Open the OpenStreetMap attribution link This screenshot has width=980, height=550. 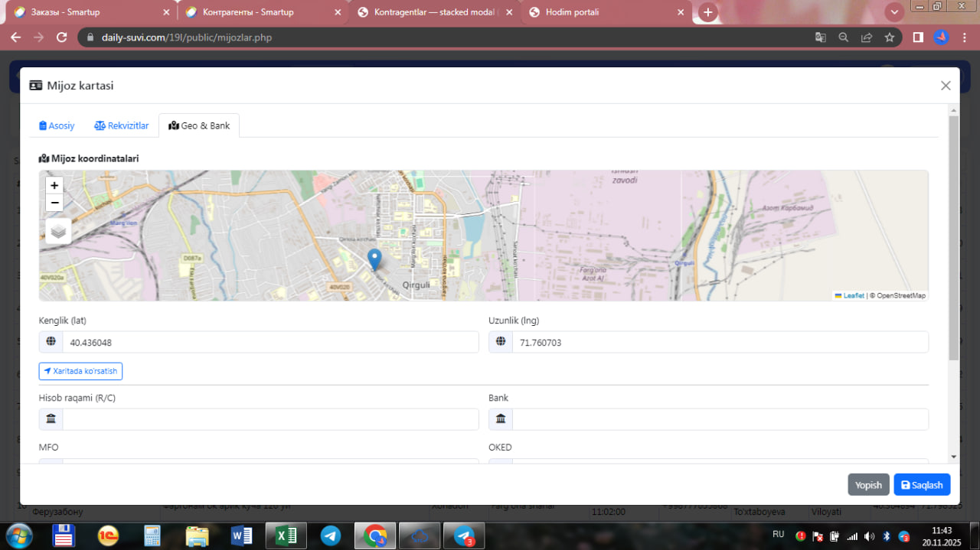pyautogui.click(x=900, y=295)
